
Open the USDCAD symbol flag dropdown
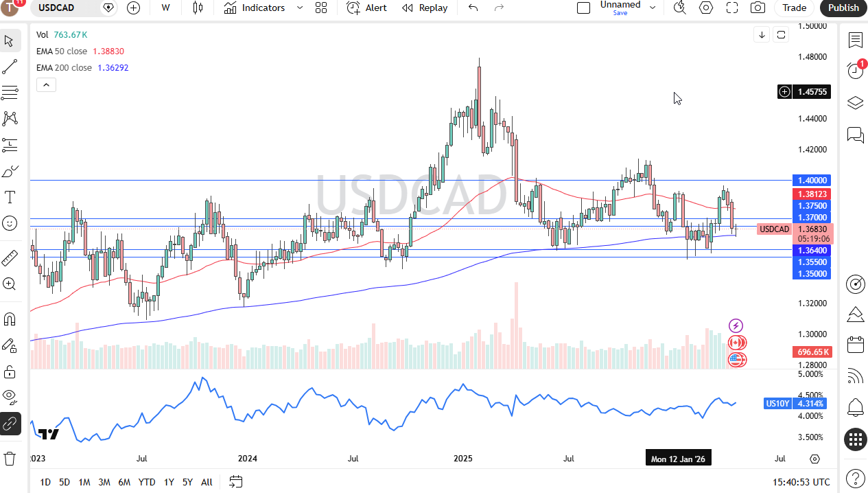pos(108,8)
